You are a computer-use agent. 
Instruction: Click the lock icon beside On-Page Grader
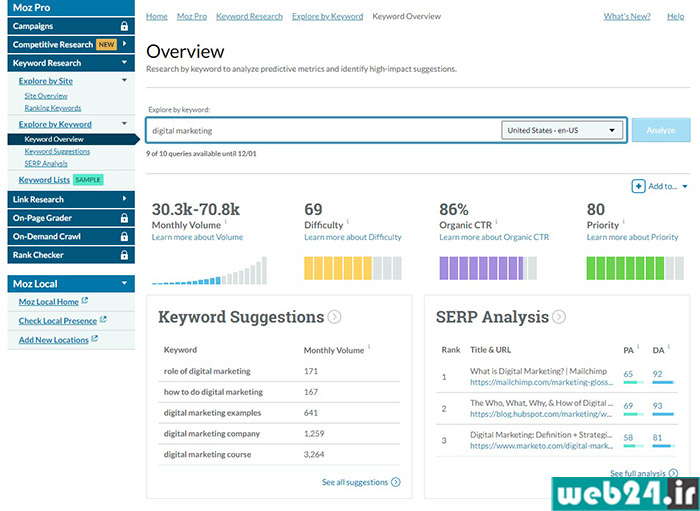click(x=124, y=218)
